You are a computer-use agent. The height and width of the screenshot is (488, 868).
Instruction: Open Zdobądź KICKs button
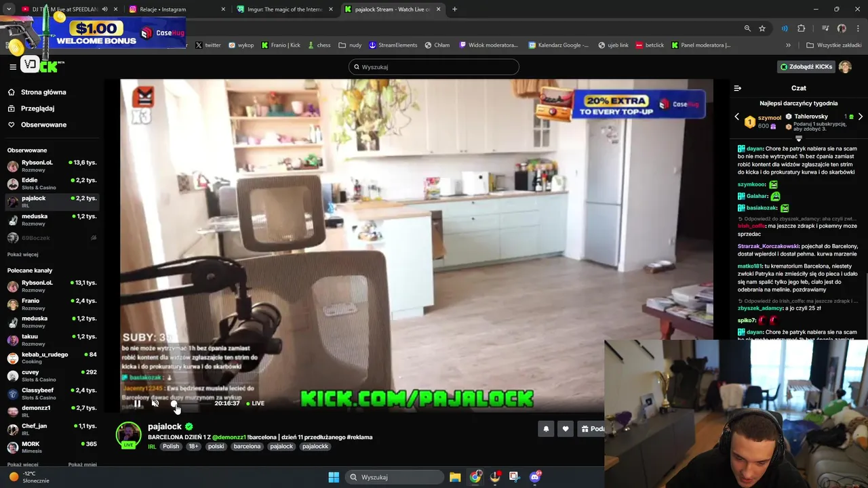pos(806,67)
